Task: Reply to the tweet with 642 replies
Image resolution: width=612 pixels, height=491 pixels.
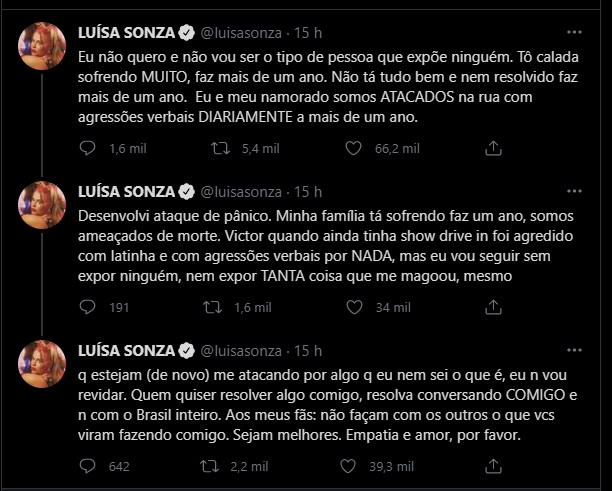Action: pyautogui.click(x=87, y=466)
